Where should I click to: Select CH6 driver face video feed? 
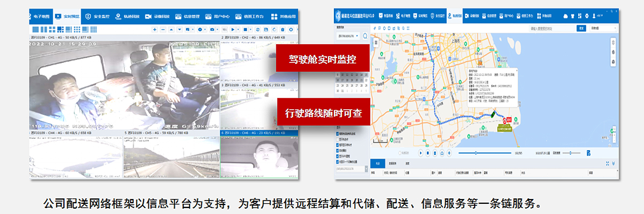[x=259, y=157]
